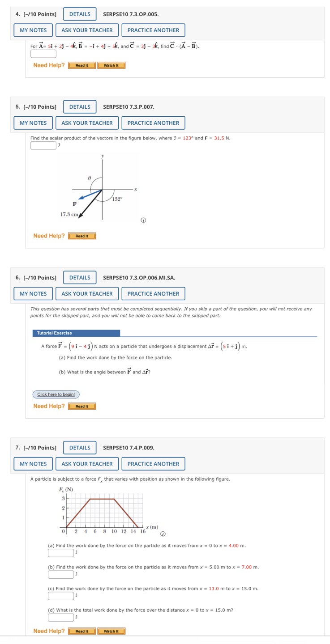330x644 pixels.
Task: Click the answer box for question 4
Action: (x=43, y=53)
